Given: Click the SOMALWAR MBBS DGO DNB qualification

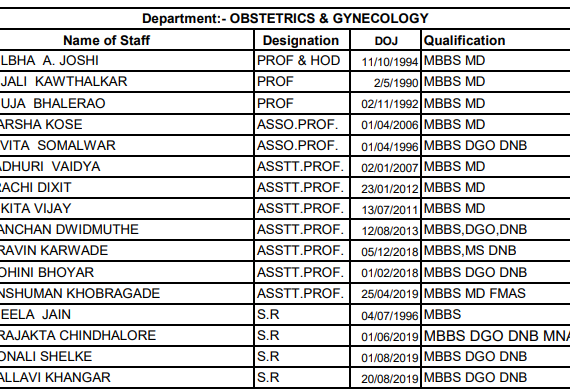Looking at the screenshot, I should tap(475, 146).
